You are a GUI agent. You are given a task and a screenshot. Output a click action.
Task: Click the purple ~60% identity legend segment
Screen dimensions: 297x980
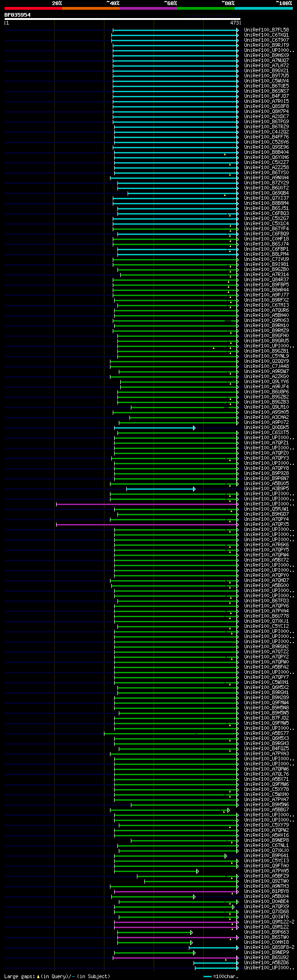coord(148,8)
